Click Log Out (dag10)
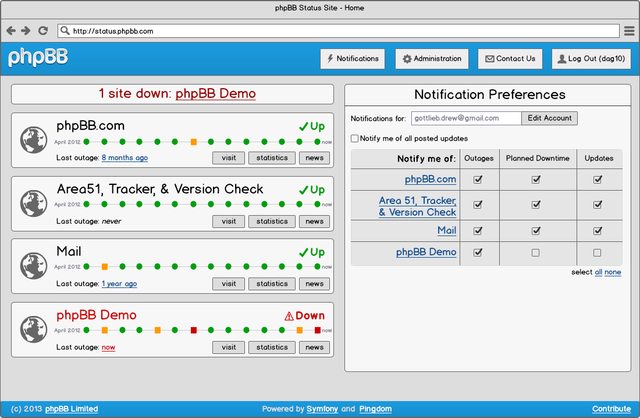 pyautogui.click(x=591, y=59)
